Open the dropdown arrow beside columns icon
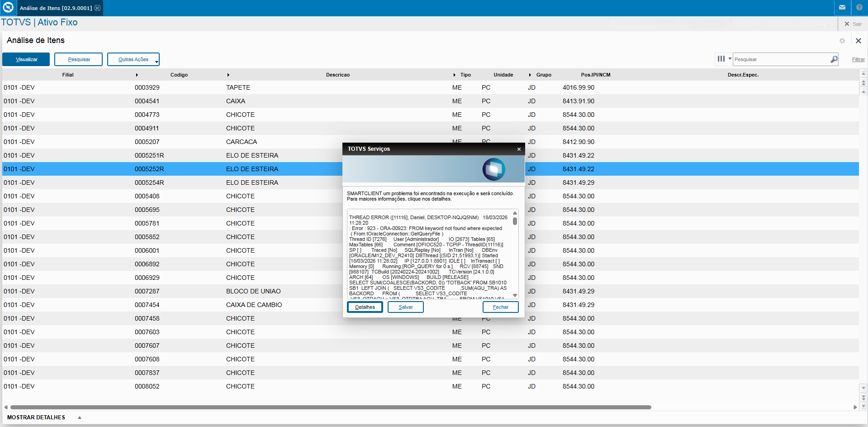 pos(730,59)
